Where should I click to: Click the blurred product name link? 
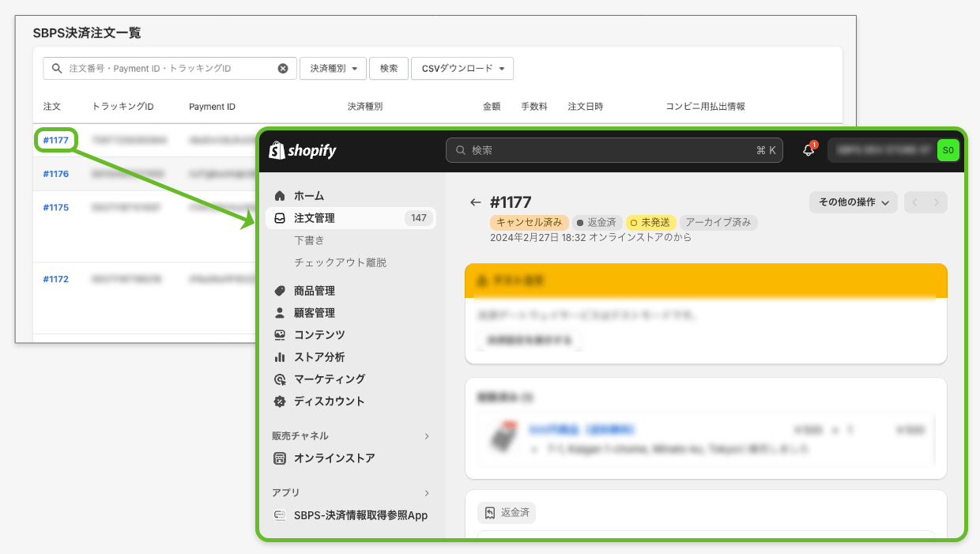pos(582,430)
